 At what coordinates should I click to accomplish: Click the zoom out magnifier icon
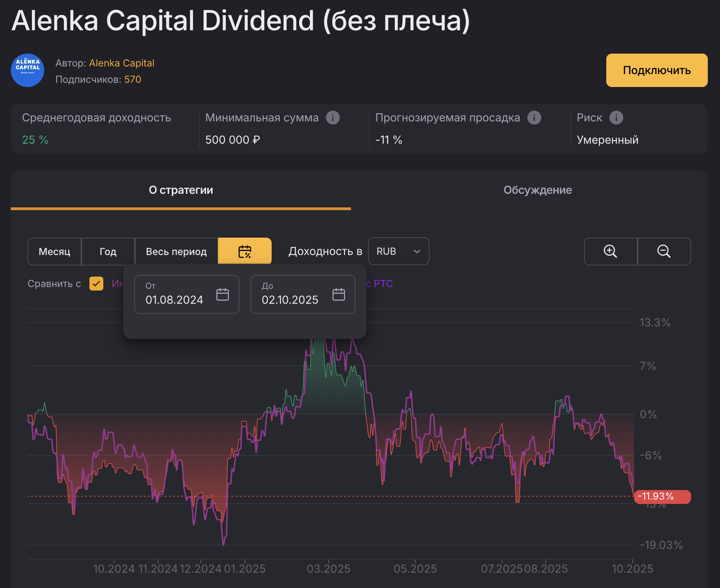coord(664,251)
